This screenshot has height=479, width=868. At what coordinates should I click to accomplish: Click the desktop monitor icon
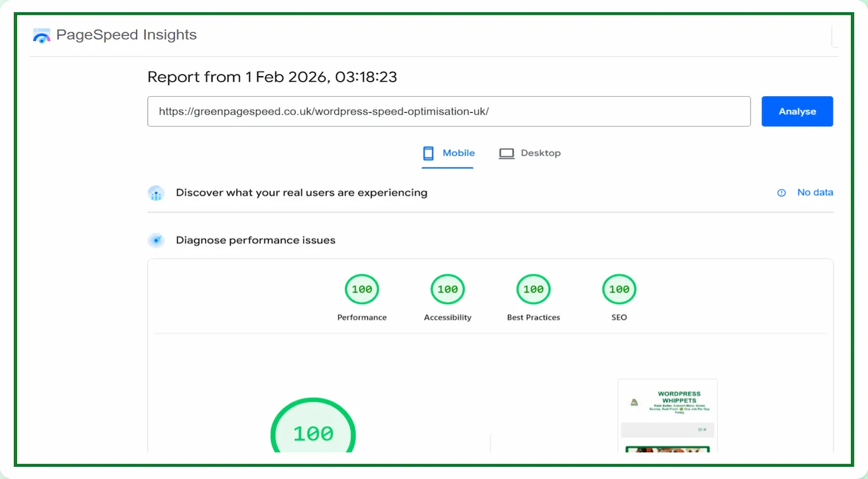pyautogui.click(x=506, y=154)
